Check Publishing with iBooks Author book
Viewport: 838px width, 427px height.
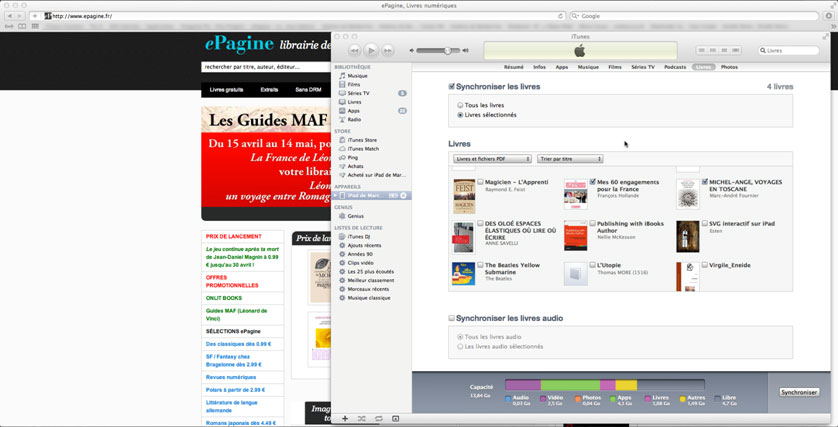(x=593, y=223)
